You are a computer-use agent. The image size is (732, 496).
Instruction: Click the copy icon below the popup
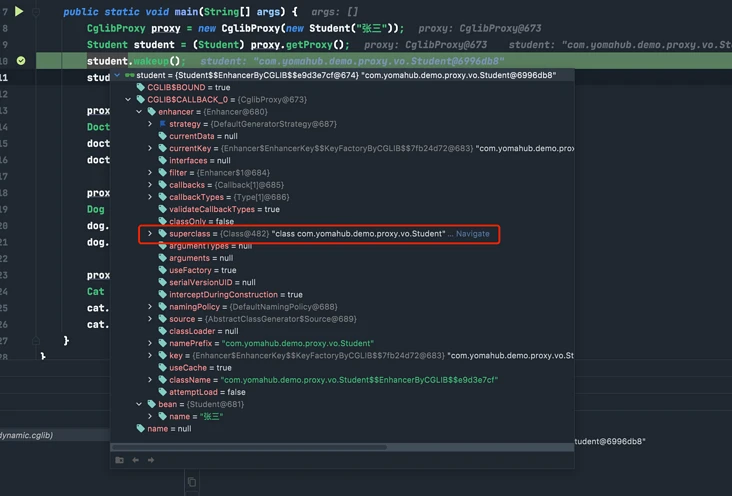(192, 482)
